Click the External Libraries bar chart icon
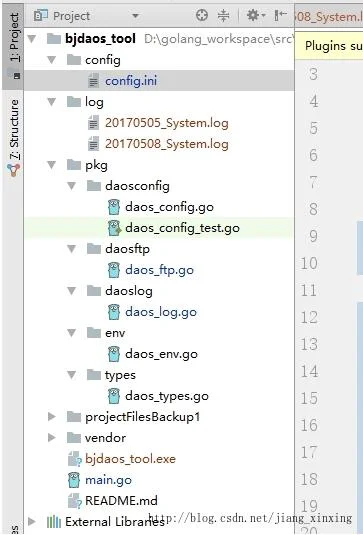 [x=54, y=522]
